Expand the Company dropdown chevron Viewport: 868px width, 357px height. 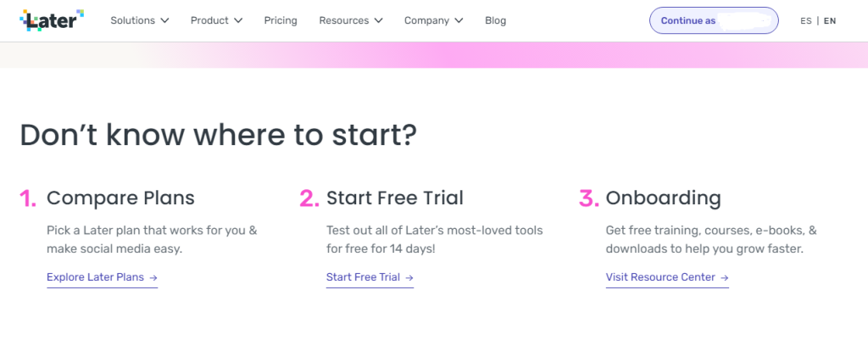click(459, 20)
